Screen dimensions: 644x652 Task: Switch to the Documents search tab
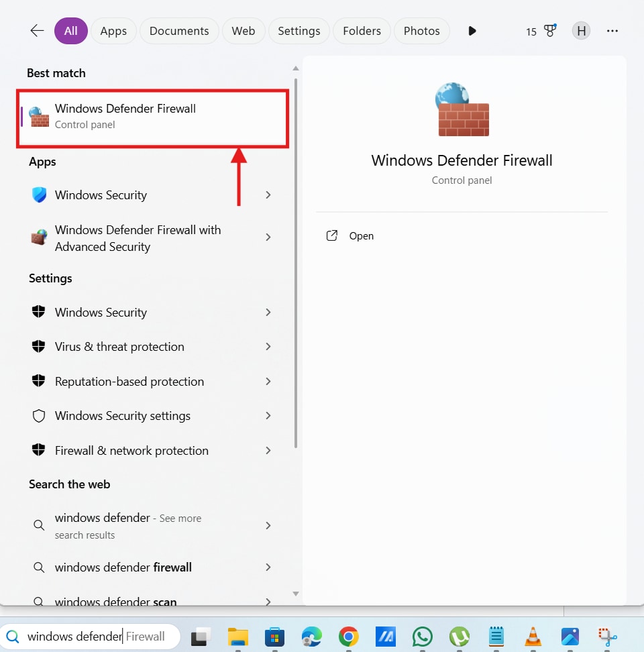click(178, 31)
